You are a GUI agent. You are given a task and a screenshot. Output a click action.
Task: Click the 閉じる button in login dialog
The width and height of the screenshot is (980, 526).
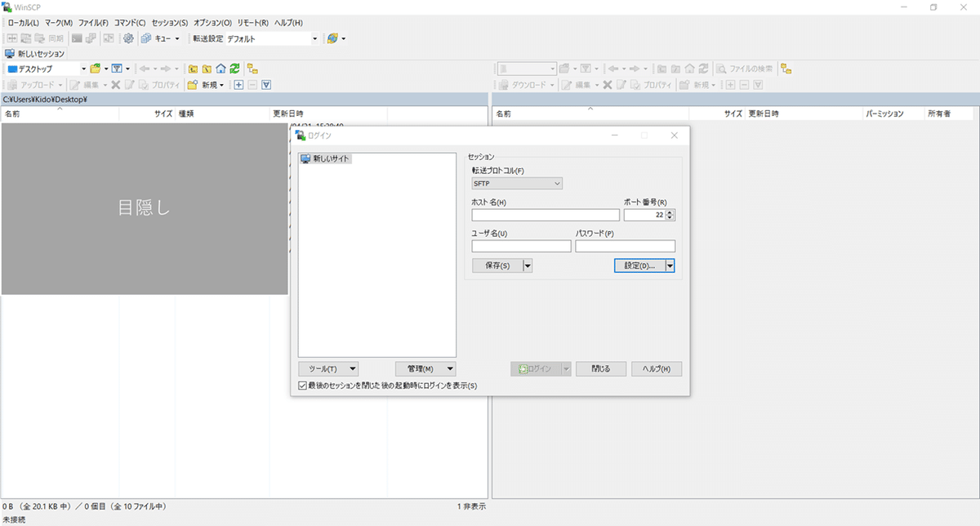[599, 369]
